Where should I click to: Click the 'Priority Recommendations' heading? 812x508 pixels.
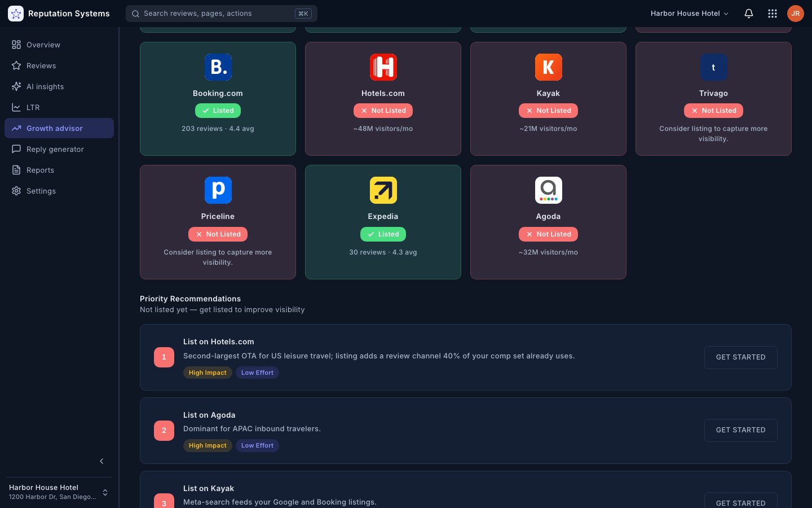191,299
